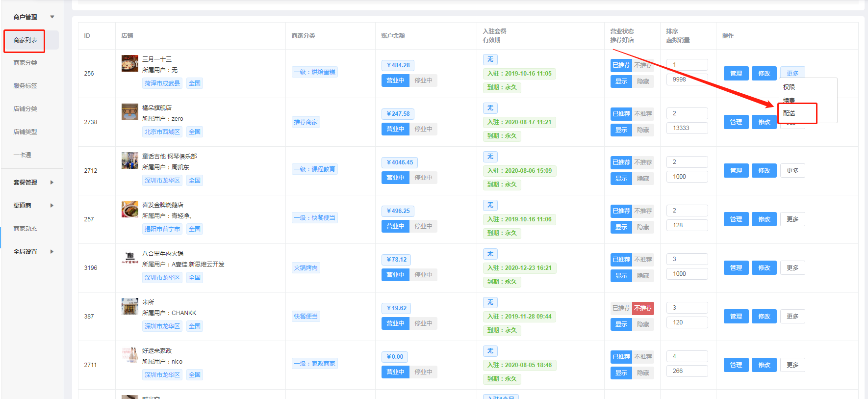Select 配送 from the more dropdown
Image resolution: width=868 pixels, height=399 pixels.
pos(789,113)
